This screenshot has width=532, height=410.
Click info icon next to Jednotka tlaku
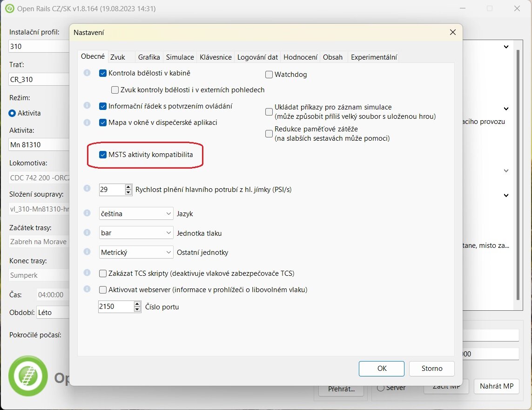[x=87, y=232]
